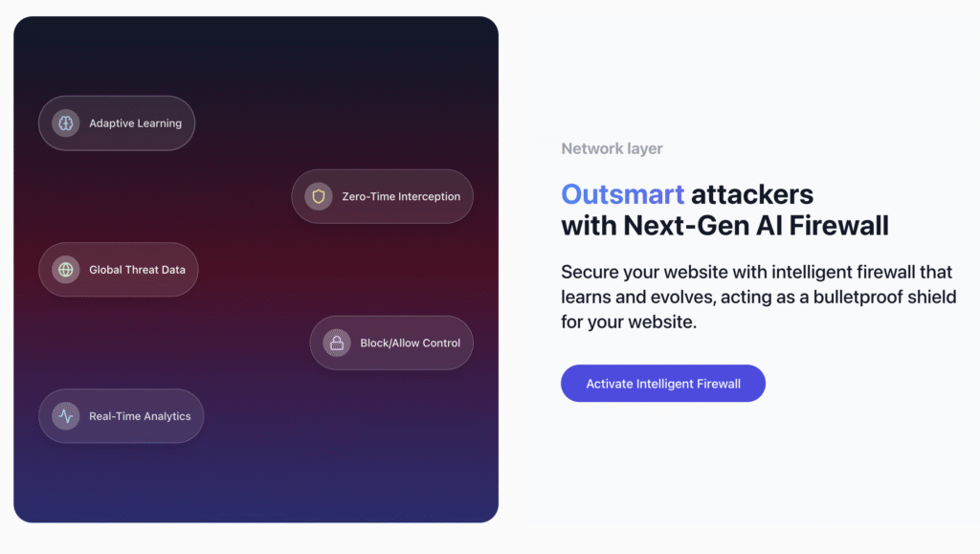Screen dimensions: 980x554
Task: Click the 'Analytics' word in bottom pill
Action: [166, 416]
